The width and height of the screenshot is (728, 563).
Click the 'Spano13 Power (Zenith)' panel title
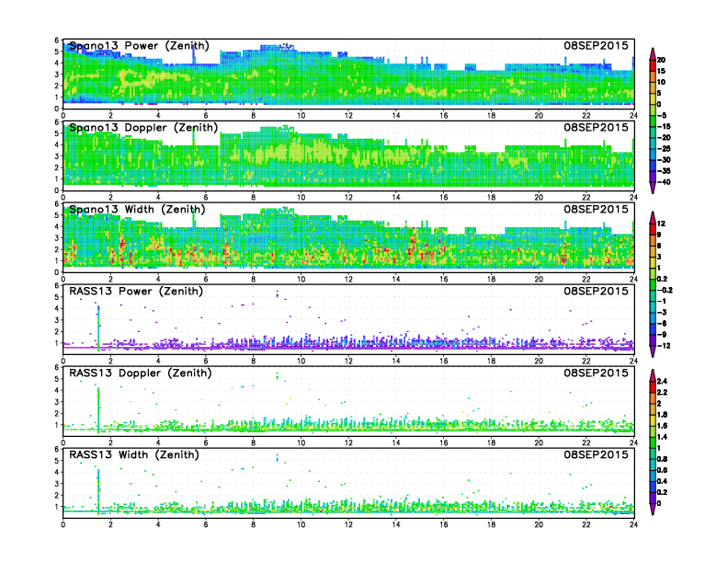tap(140, 46)
